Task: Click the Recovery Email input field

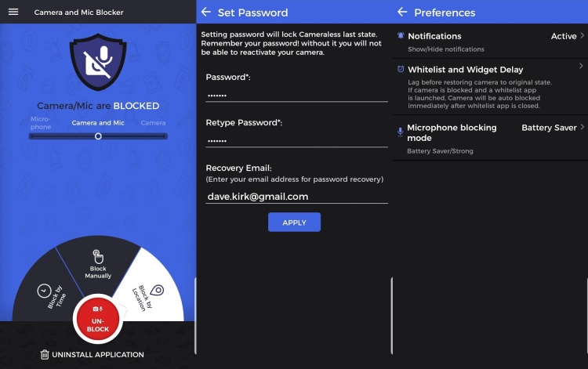Action: (x=296, y=197)
